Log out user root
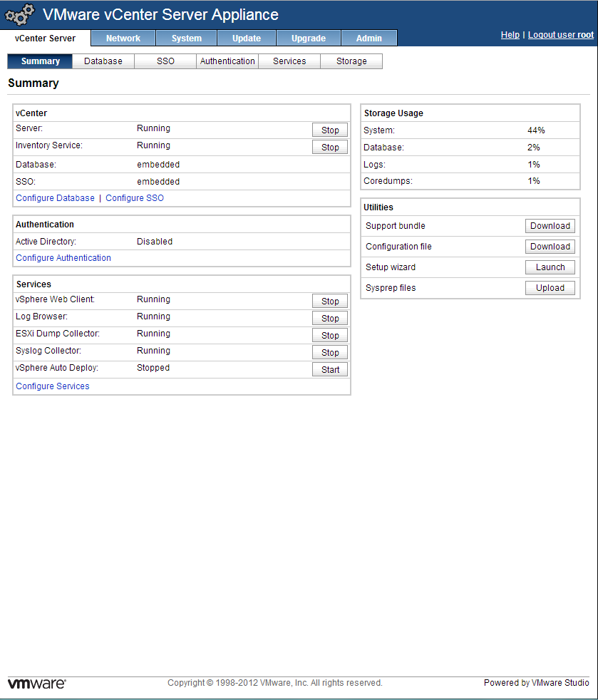 point(560,35)
